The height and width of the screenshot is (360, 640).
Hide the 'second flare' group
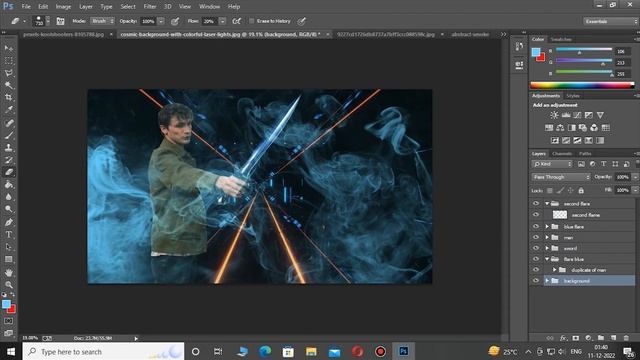click(x=536, y=204)
